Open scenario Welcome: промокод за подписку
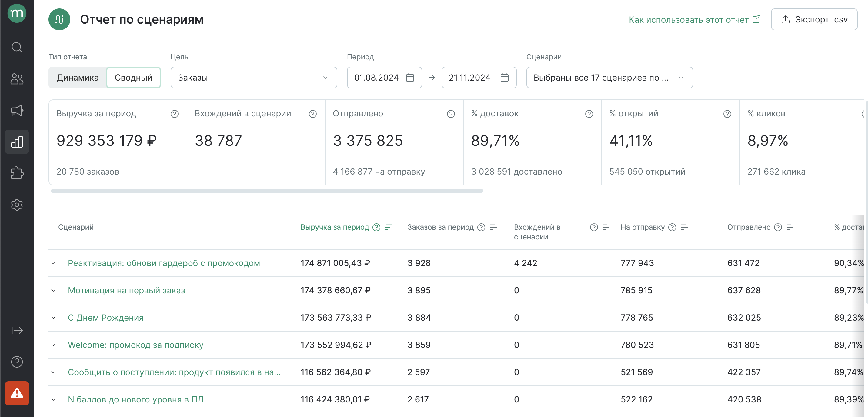Screen dimensions: 868x417 pos(135,345)
